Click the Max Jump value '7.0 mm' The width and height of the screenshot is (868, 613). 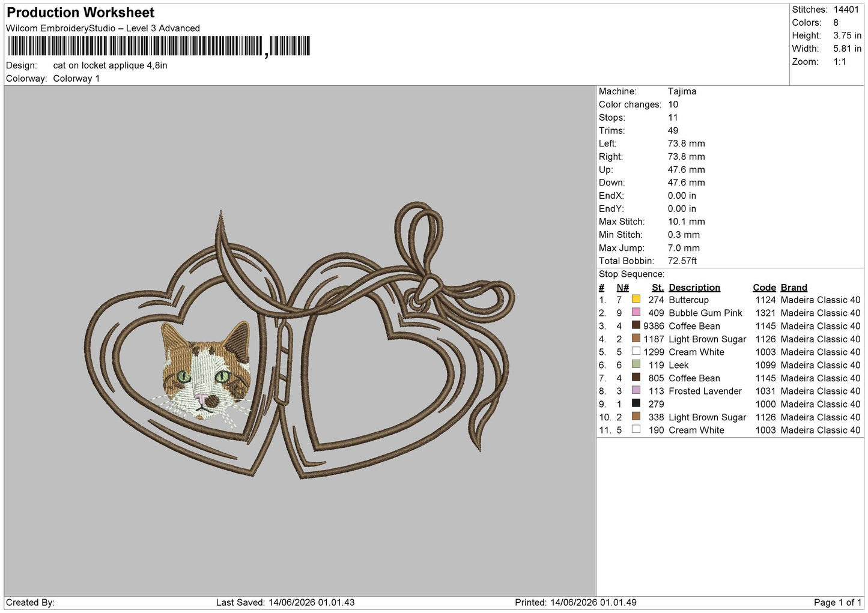684,248
